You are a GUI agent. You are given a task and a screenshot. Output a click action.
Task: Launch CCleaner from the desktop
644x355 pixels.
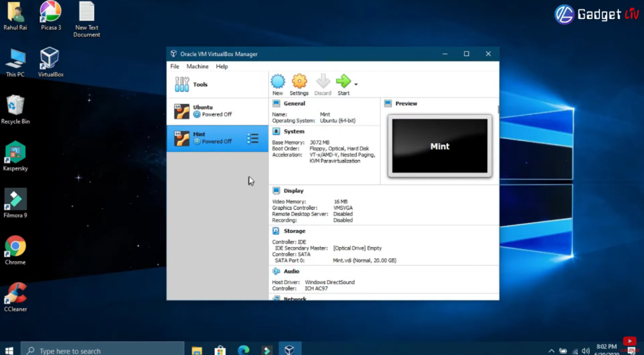click(15, 297)
